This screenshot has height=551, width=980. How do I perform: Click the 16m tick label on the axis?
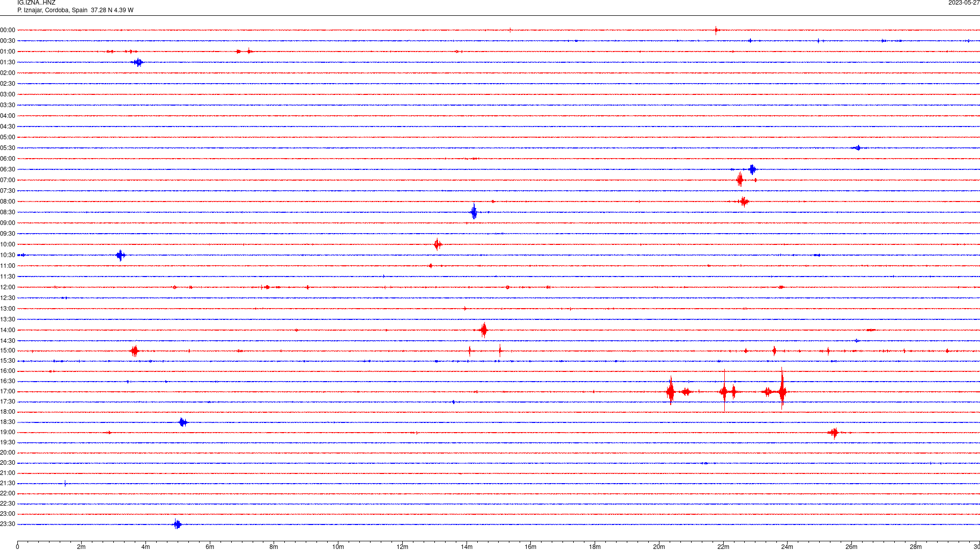click(531, 547)
